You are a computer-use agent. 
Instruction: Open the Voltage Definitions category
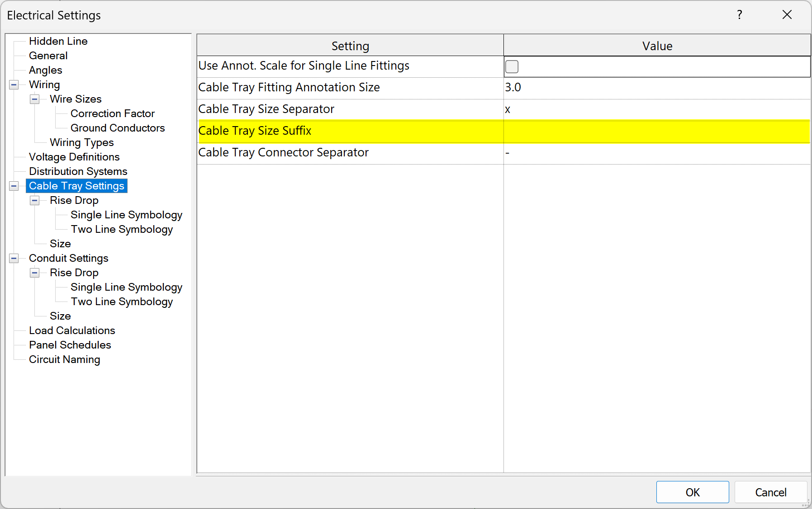click(x=74, y=157)
